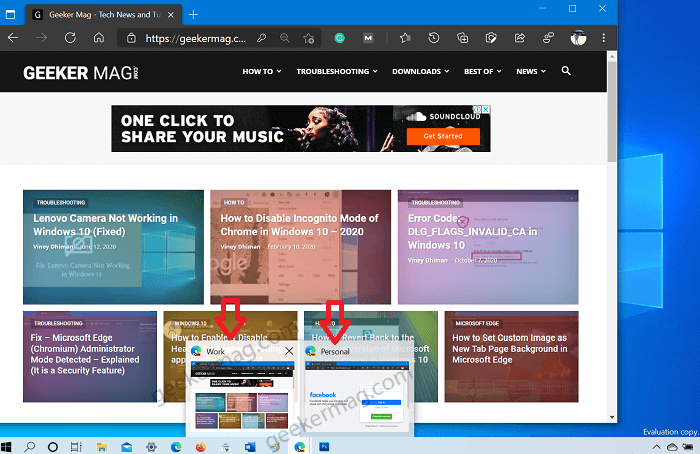Open OneDrive cloud icon in tray
700x454 pixels.
672,447
